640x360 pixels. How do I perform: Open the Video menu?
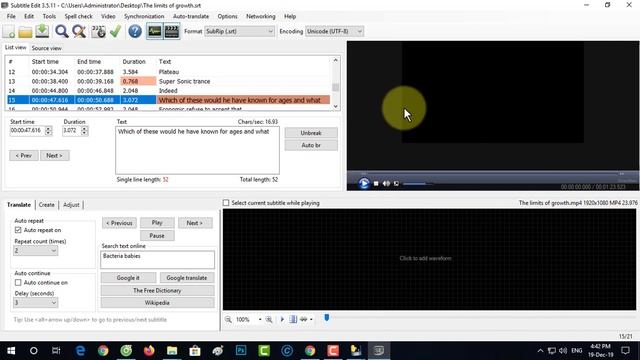(x=108, y=16)
